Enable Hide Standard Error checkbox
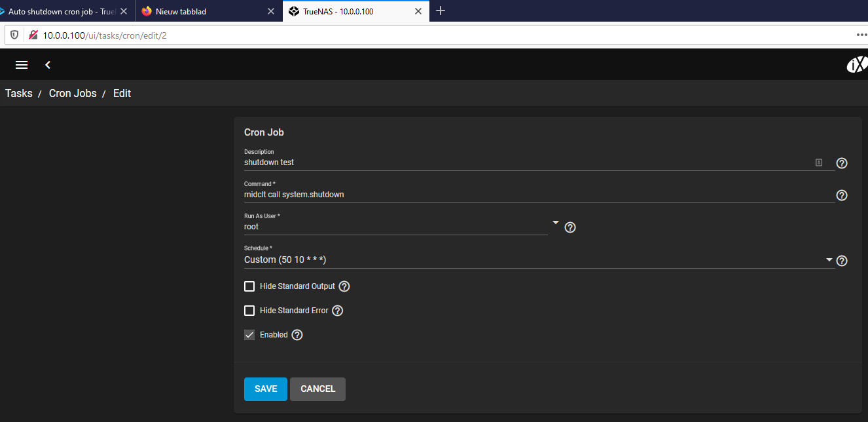868x422 pixels. [x=249, y=311]
